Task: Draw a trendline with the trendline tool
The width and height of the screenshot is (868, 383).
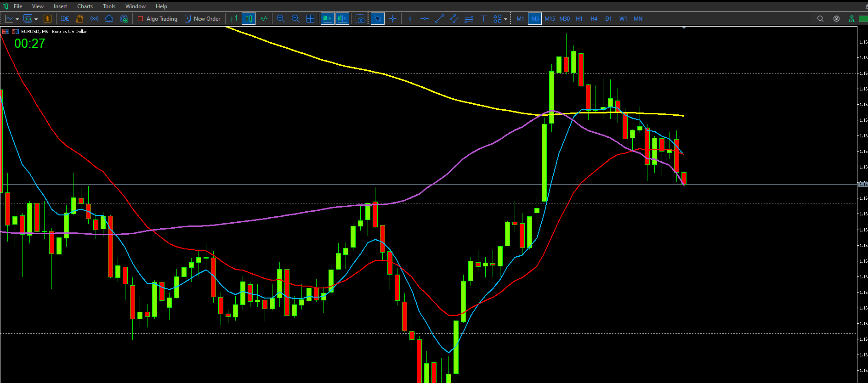Action: tap(439, 19)
